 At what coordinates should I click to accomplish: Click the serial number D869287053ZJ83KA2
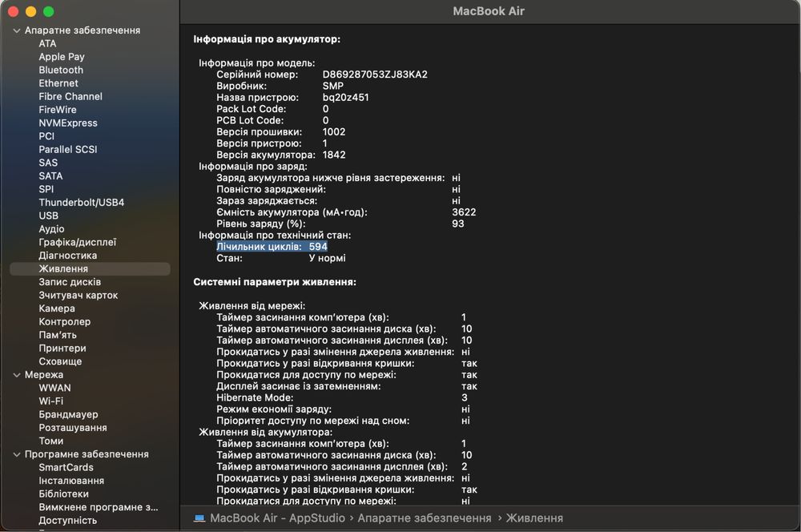click(x=375, y=75)
